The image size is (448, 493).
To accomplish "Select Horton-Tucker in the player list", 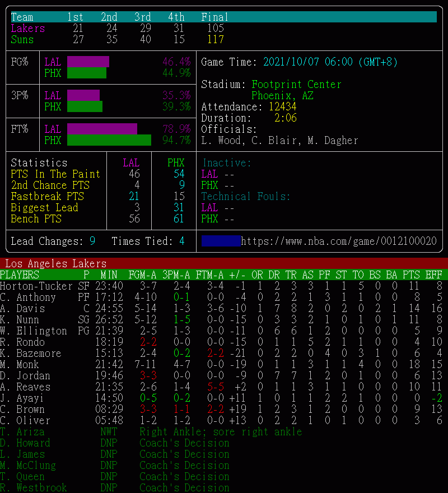I will point(36,286).
